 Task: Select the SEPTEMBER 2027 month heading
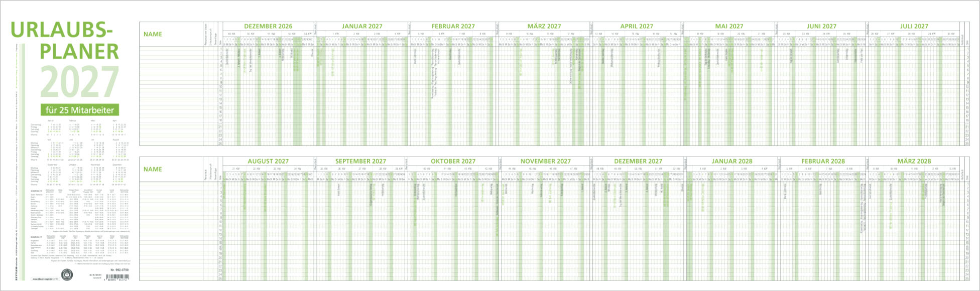coord(360,161)
